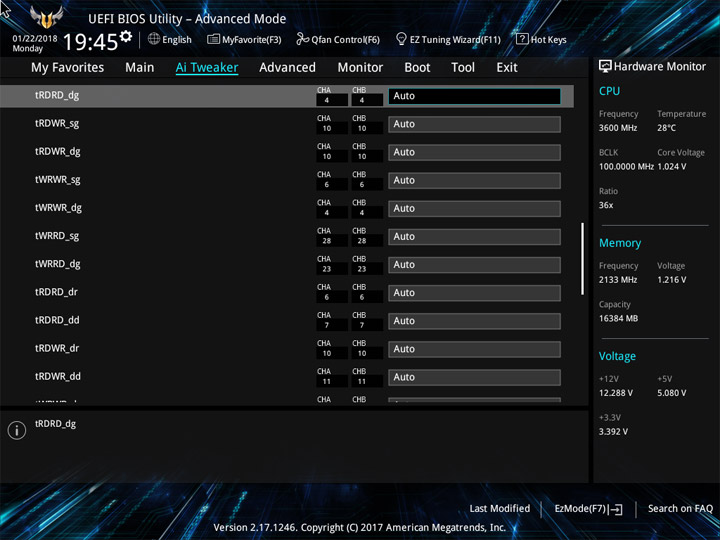Click the memory voltage 1.216 V
The height and width of the screenshot is (540, 720).
point(672,280)
